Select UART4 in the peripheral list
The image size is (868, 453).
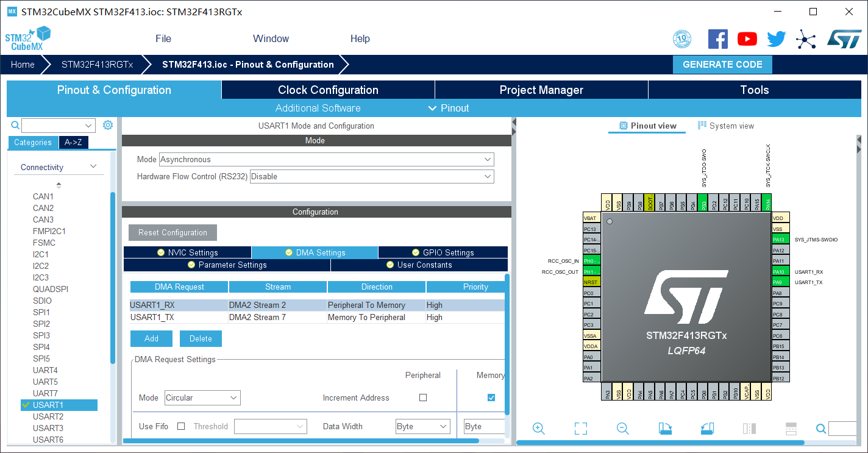click(x=45, y=370)
